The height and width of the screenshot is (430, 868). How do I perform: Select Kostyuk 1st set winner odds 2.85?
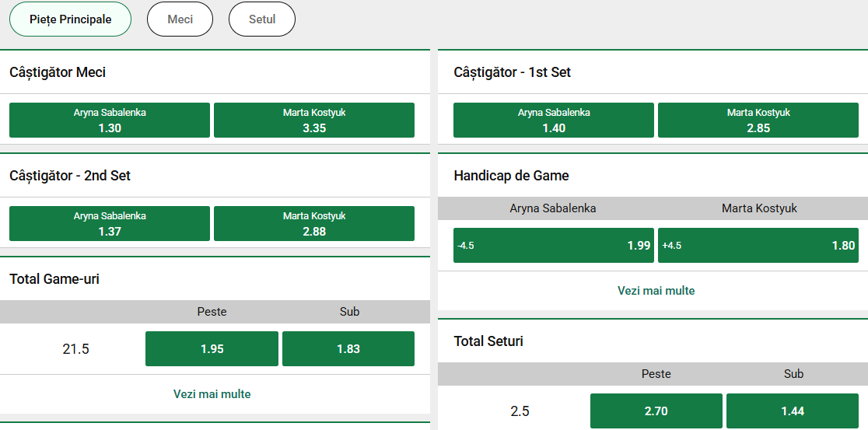[x=758, y=121]
